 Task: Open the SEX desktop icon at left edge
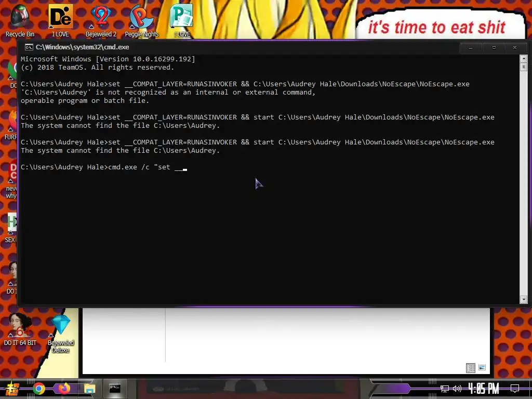pos(10,228)
